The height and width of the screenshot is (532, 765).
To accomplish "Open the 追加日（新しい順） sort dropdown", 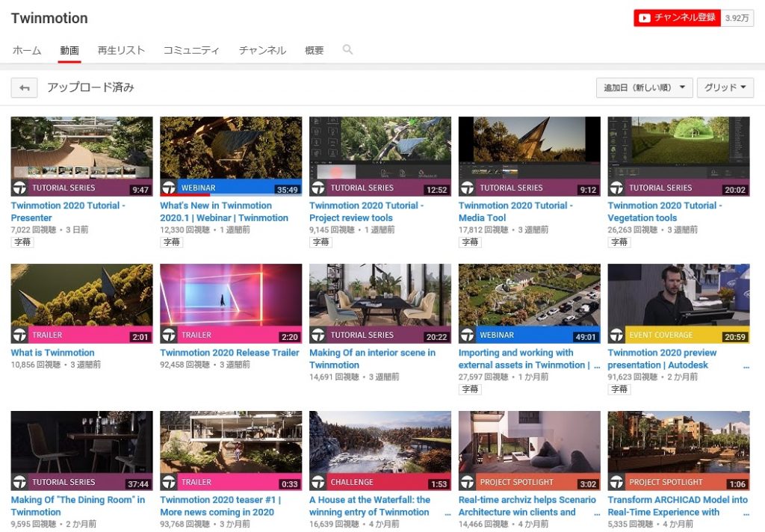I will 645,88.
